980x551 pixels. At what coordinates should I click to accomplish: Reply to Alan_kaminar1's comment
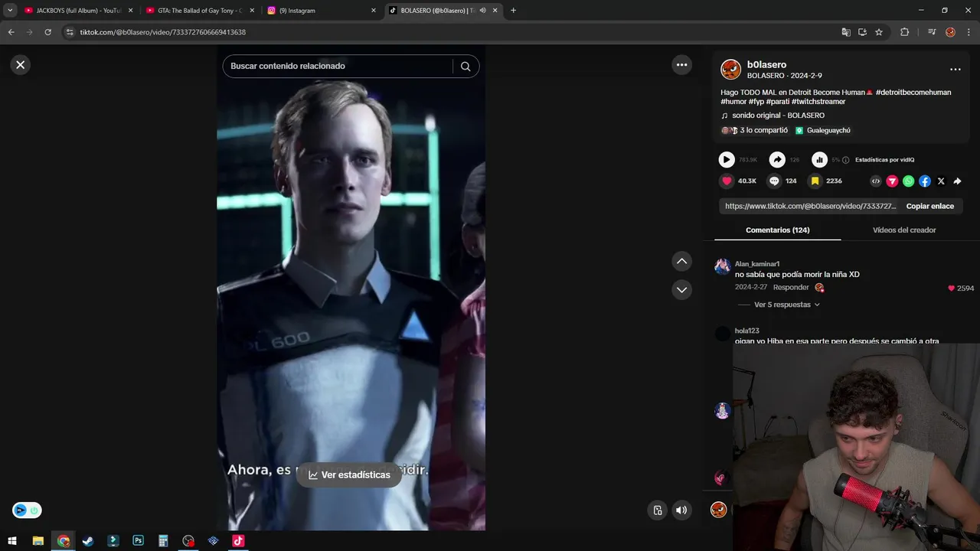click(x=791, y=288)
